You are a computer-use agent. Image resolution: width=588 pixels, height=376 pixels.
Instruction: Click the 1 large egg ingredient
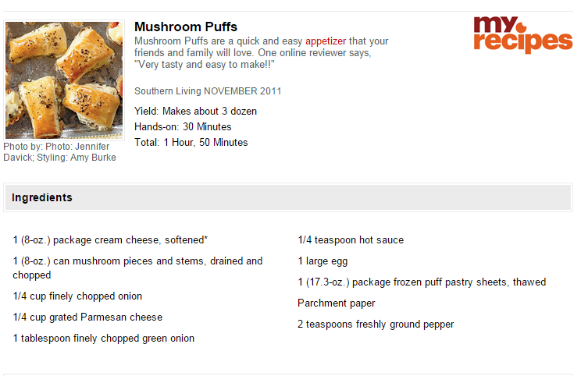(323, 261)
